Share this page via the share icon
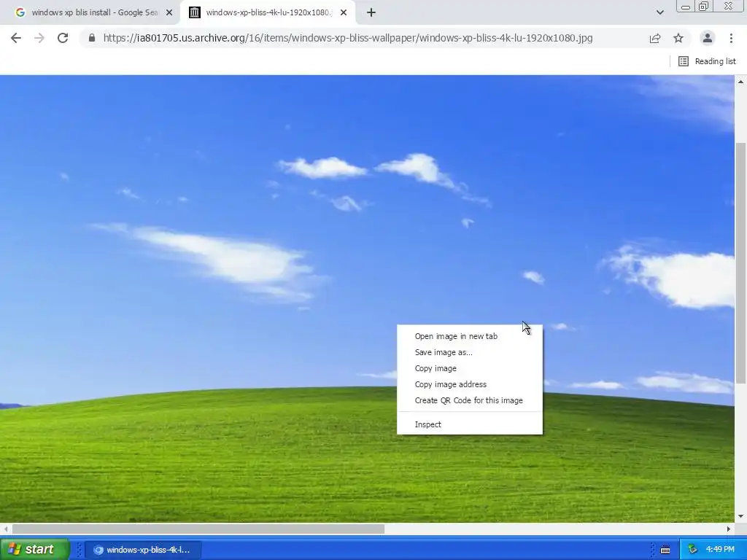This screenshot has width=747, height=560. pyautogui.click(x=655, y=38)
